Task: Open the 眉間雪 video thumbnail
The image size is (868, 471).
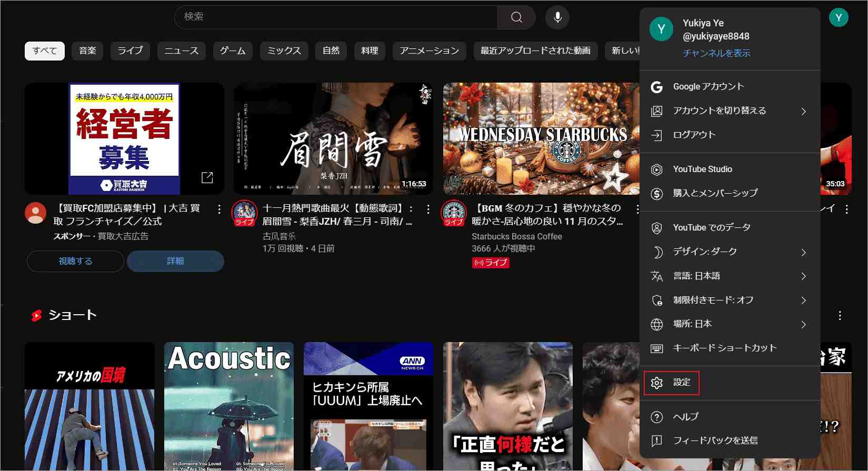Action: [333, 138]
